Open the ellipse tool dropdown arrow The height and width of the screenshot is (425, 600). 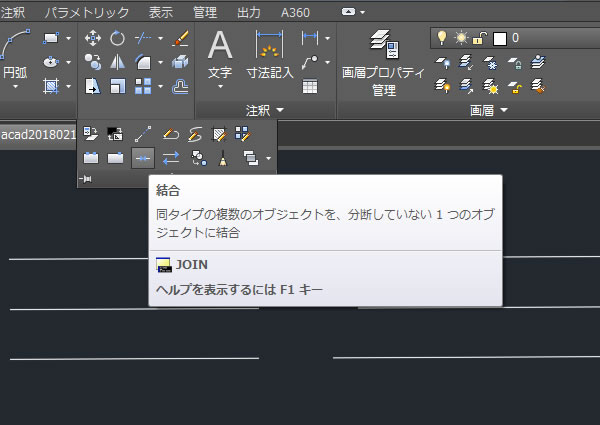pos(68,62)
